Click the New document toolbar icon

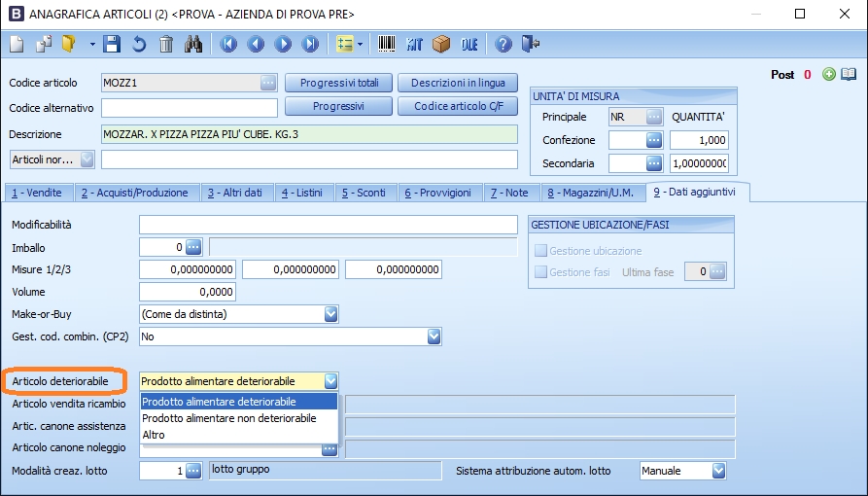pyautogui.click(x=17, y=44)
